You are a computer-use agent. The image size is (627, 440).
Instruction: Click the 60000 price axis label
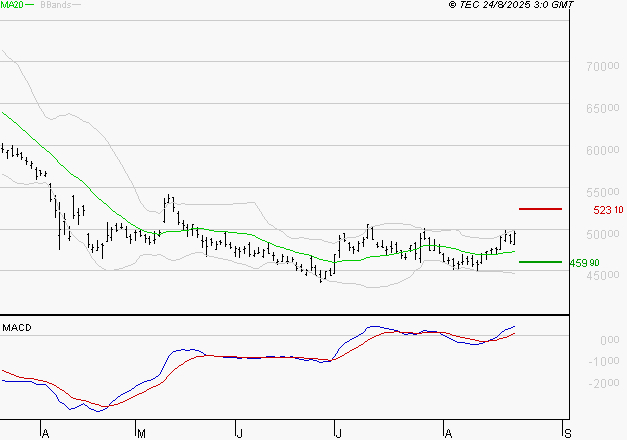pyautogui.click(x=598, y=150)
